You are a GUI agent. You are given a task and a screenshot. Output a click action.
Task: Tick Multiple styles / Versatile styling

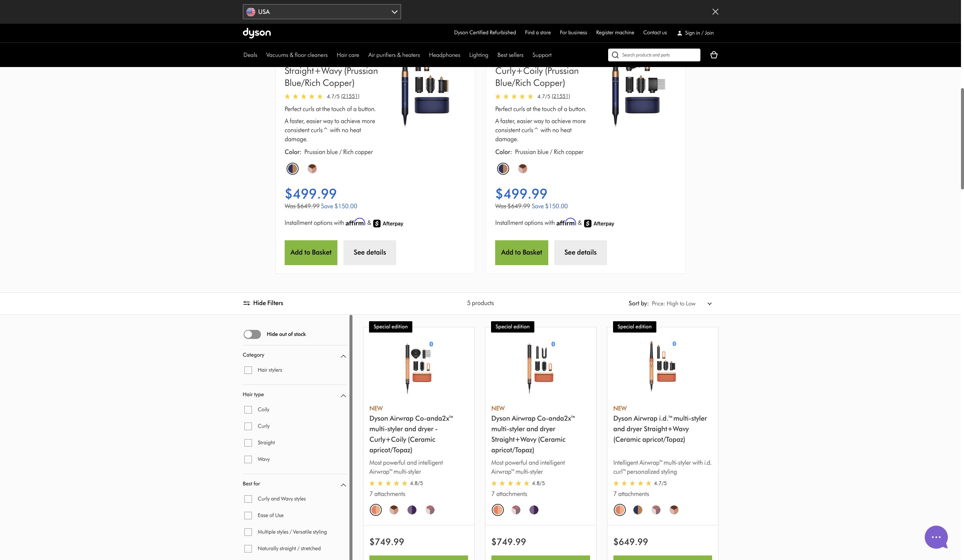pos(248,532)
